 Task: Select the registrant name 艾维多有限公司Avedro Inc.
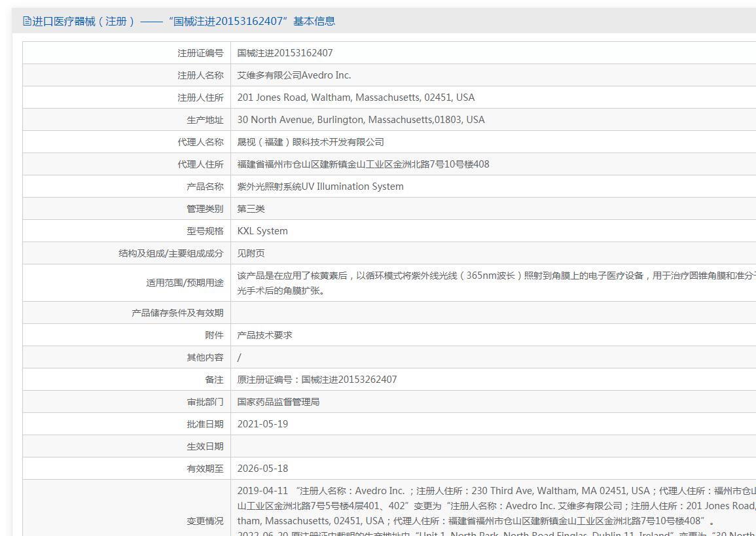pyautogui.click(x=294, y=75)
